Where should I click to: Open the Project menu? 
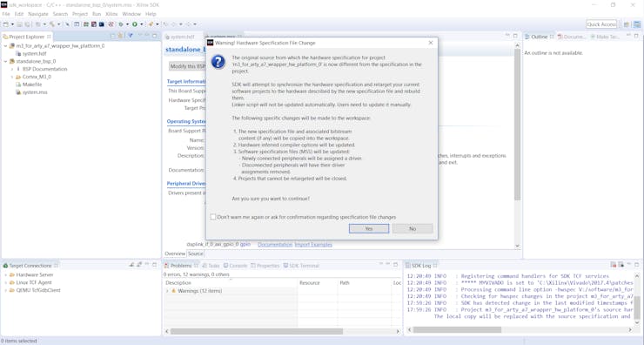pos(80,14)
